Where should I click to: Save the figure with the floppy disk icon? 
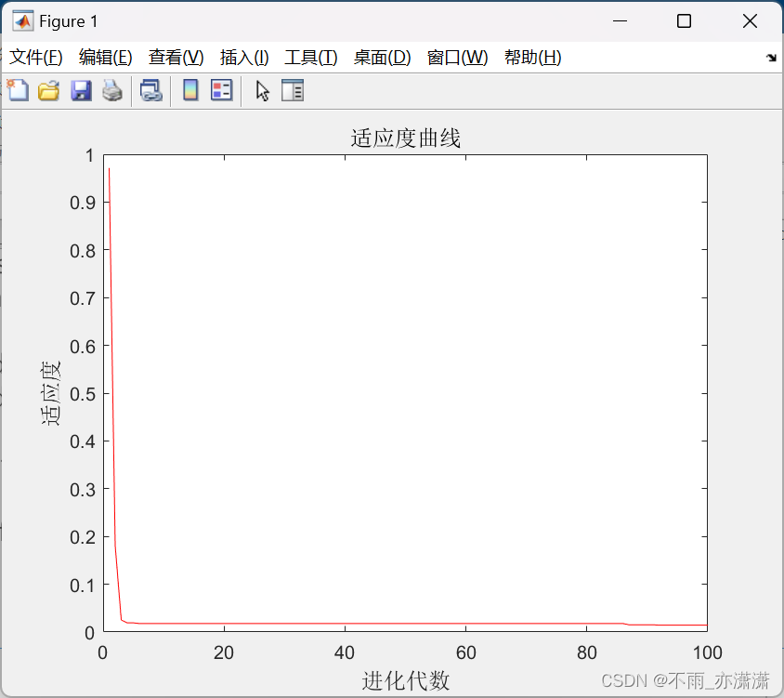(81, 90)
